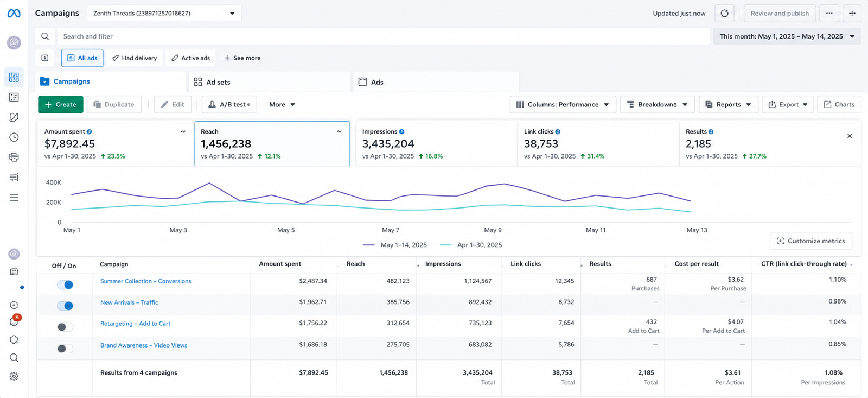Turn on Brand Awareness – Video Views campaign

65,349
